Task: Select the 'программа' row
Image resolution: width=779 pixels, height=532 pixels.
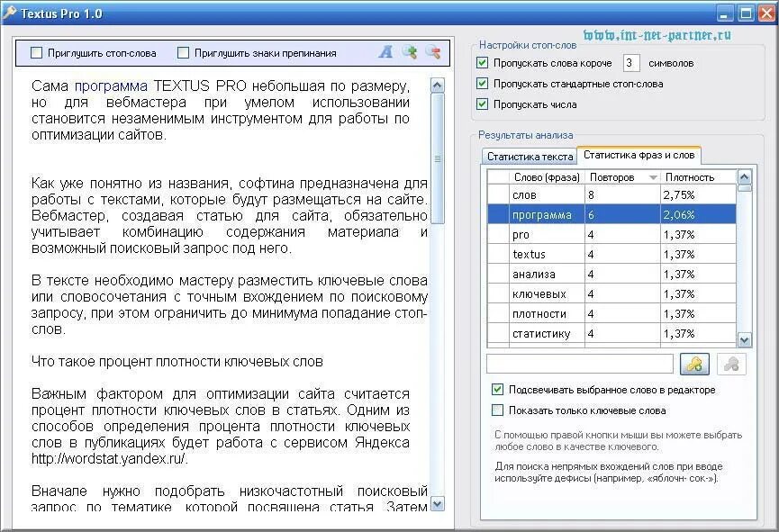Action: click(x=611, y=214)
